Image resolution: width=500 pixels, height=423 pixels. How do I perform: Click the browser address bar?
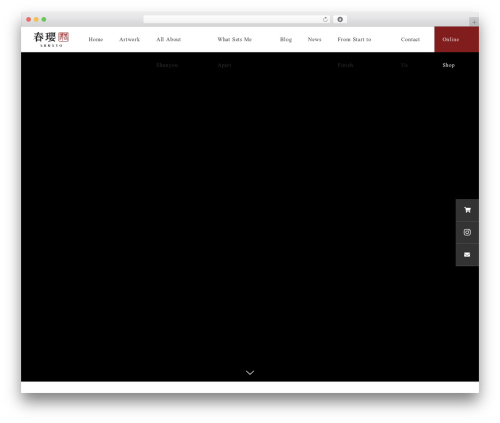coord(237,19)
